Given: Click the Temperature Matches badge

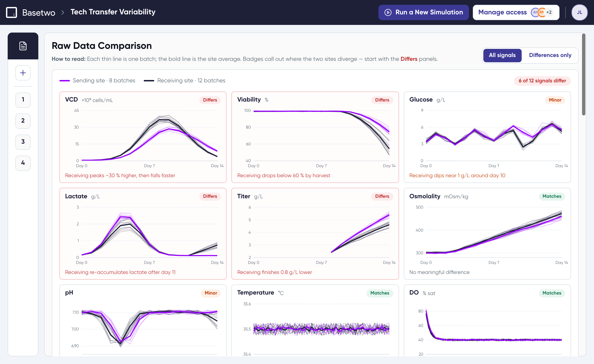Looking at the screenshot, I should 380,293.
